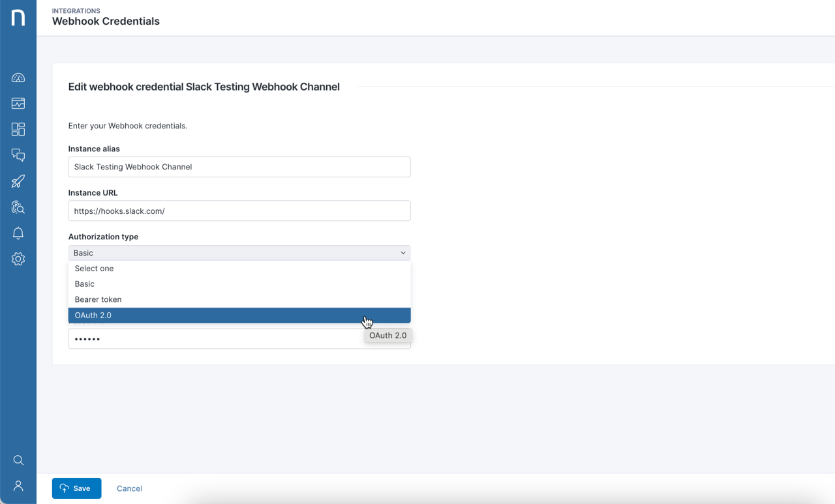Click the rocket icon in sidebar

18,181
